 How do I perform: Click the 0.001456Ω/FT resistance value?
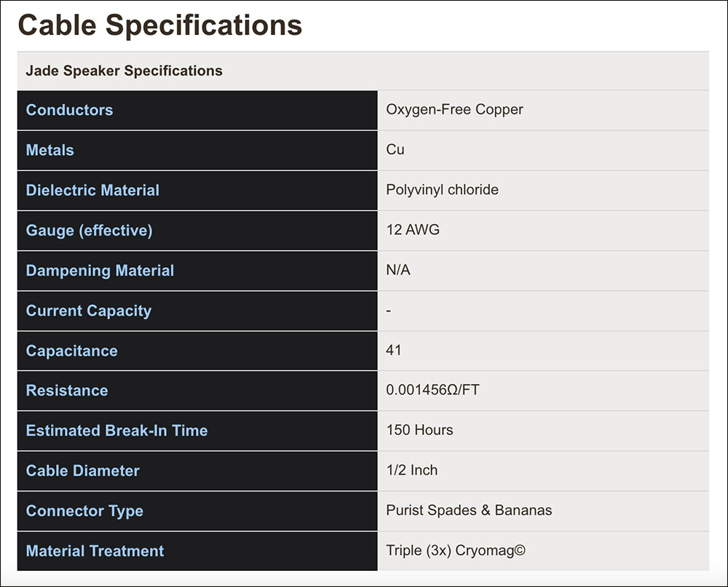(432, 390)
